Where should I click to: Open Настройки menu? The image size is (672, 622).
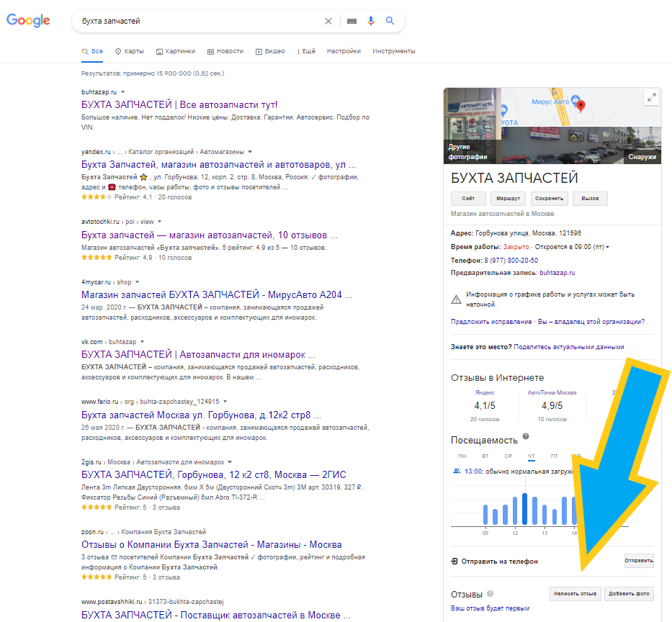pos(344,51)
